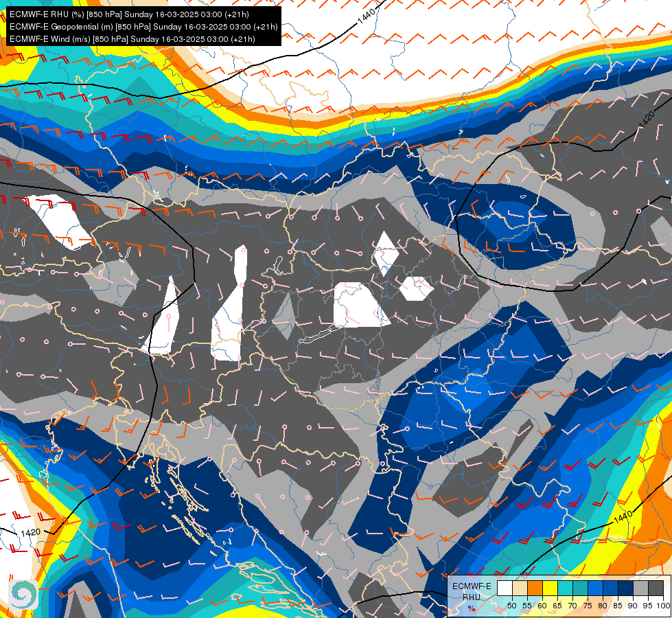Click the legend value 100
The width and height of the screenshot is (672, 618).
tap(664, 606)
